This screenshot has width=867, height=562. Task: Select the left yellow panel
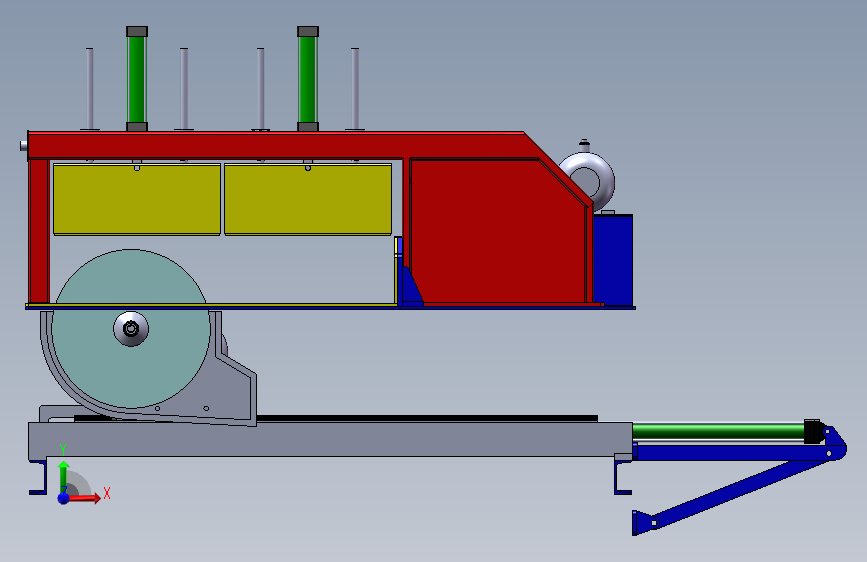click(x=137, y=200)
